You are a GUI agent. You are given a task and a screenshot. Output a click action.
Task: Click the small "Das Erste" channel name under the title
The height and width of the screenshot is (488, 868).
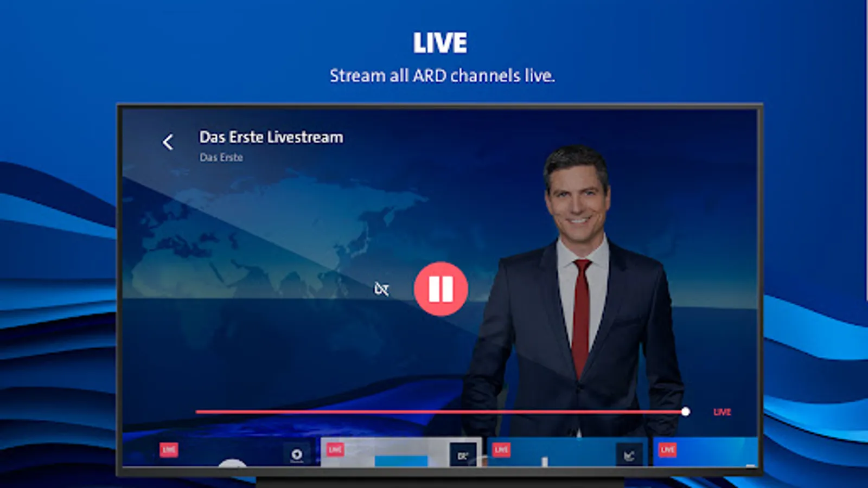[221, 157]
